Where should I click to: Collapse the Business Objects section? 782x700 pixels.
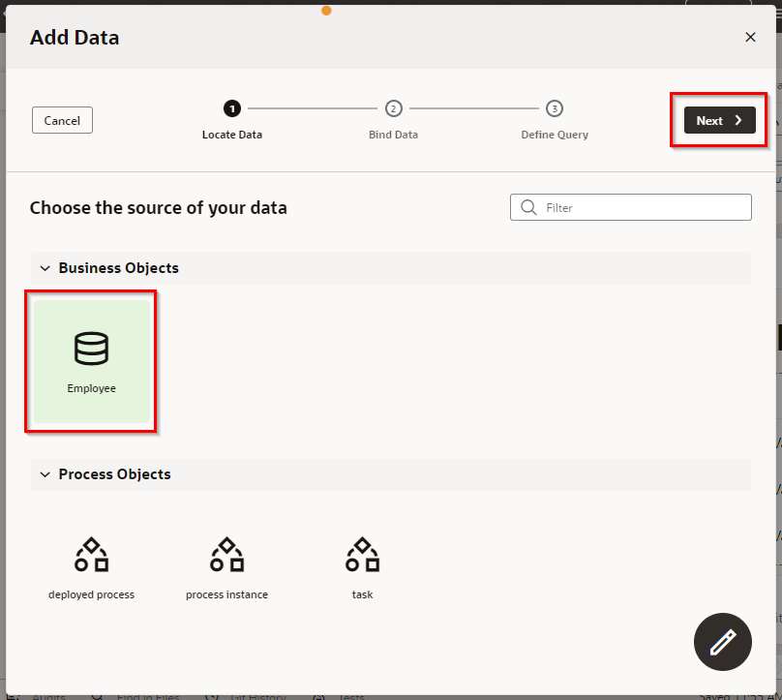45,268
